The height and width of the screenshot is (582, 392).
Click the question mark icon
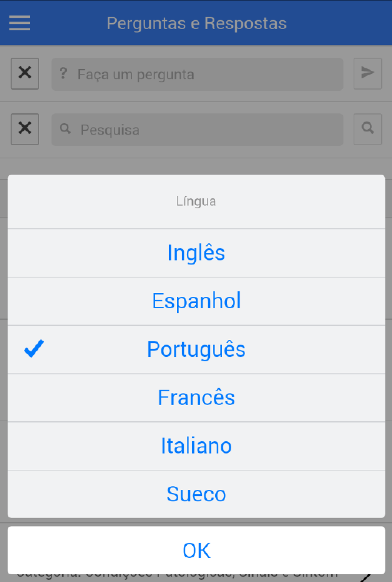(x=63, y=73)
